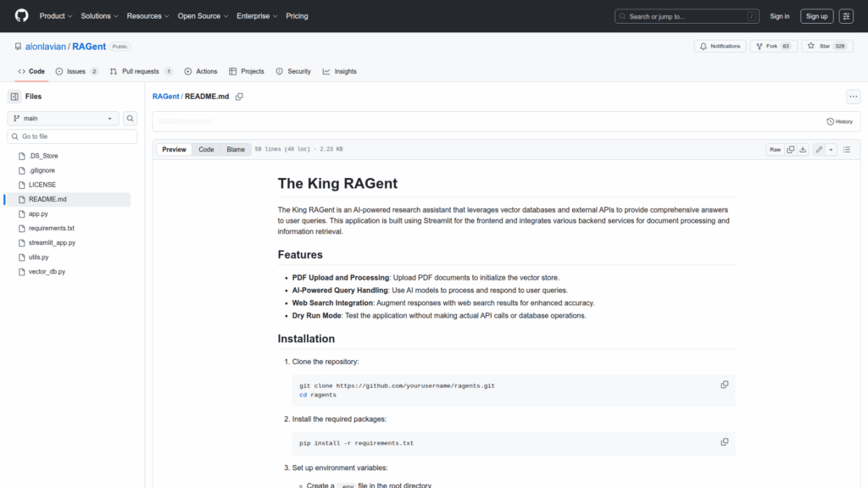
Task: Copy raw file contents icon
Action: (790, 149)
